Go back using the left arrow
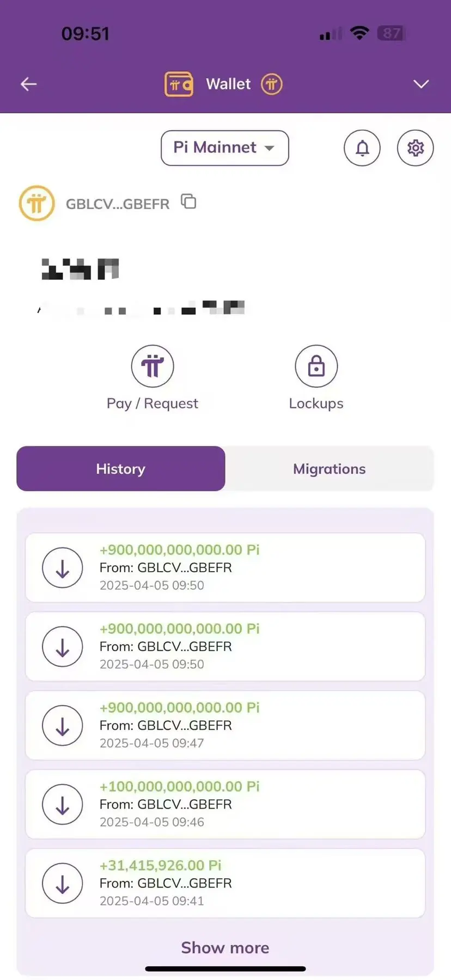The width and height of the screenshot is (451, 980). (28, 84)
